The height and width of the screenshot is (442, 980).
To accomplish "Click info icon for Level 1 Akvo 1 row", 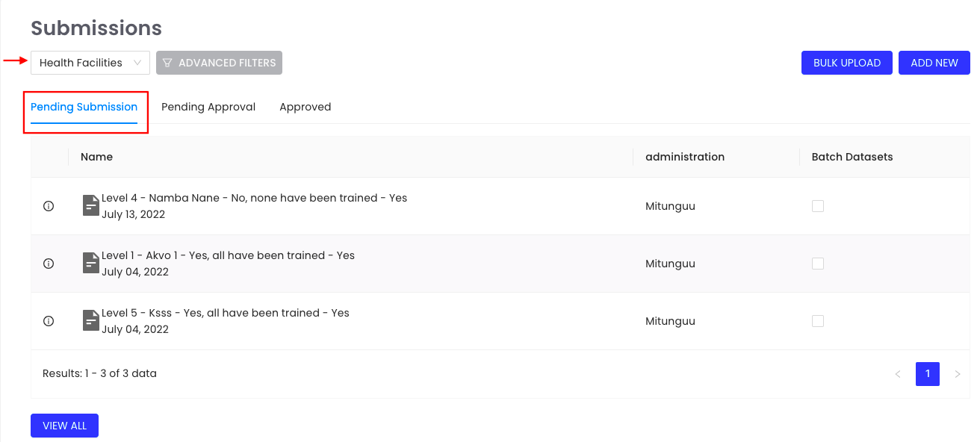I will point(49,264).
